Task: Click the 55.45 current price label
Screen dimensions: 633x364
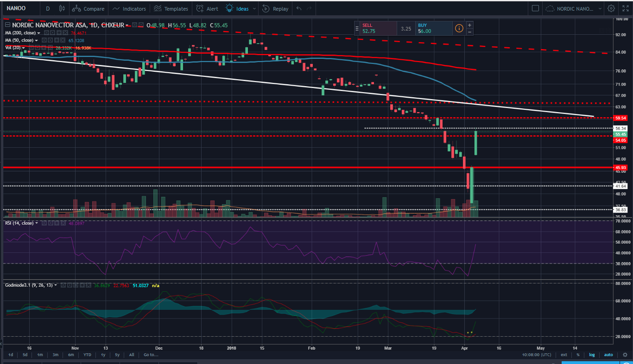Action: [620, 134]
